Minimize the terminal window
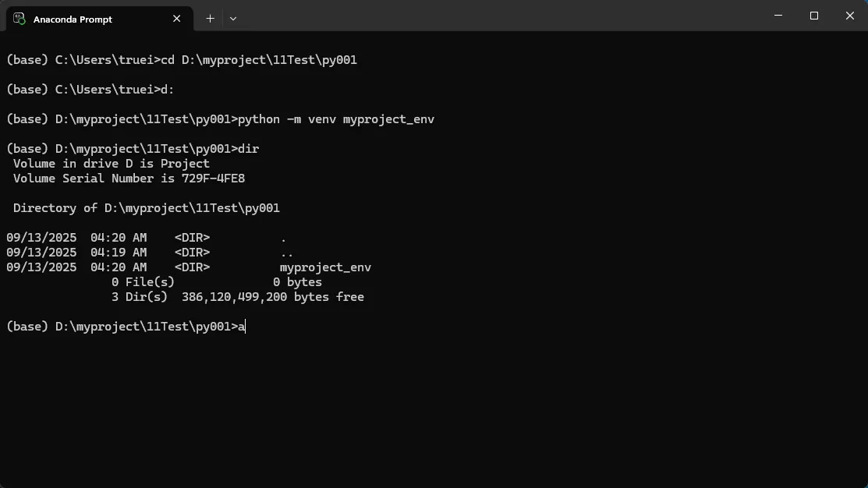This screenshot has height=488, width=868. (778, 16)
